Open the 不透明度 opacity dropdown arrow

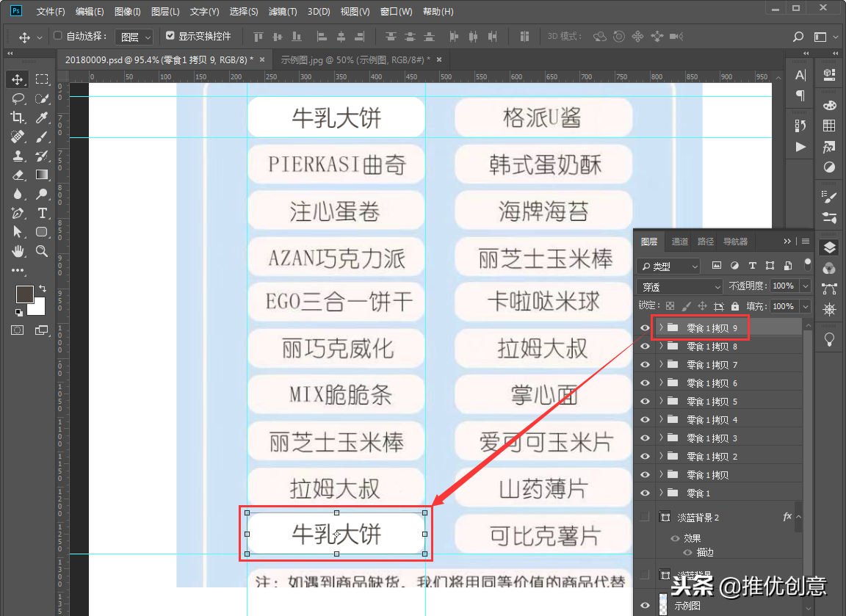pyautogui.click(x=806, y=286)
